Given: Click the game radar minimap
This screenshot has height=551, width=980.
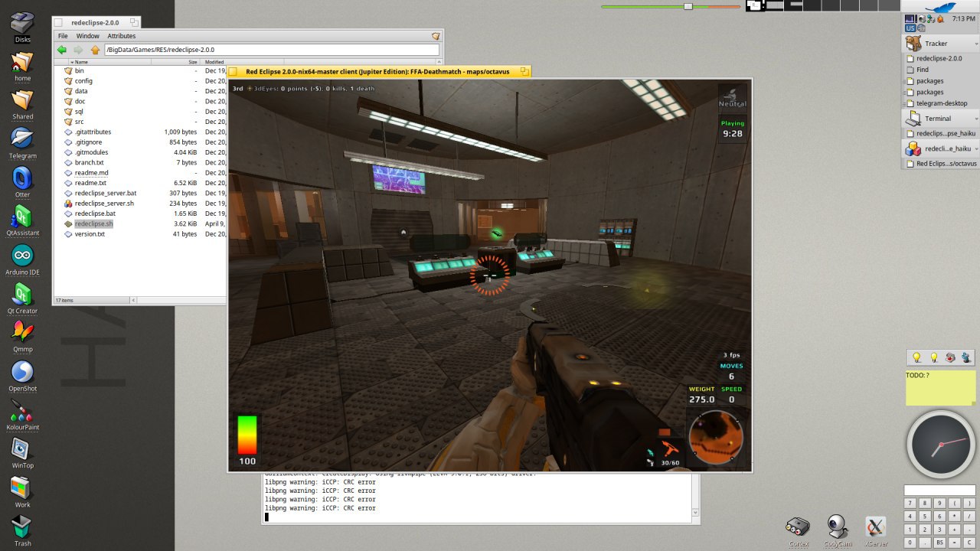Looking at the screenshot, I should (x=716, y=439).
